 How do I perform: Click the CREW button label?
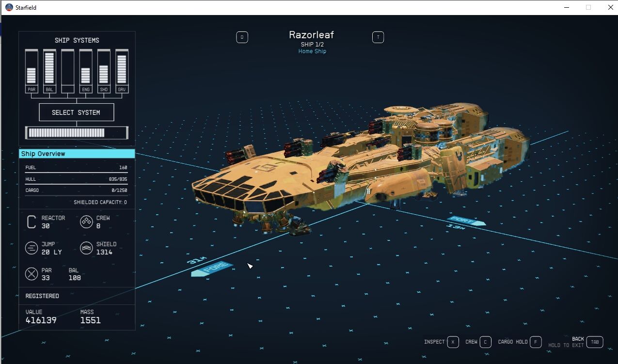[471, 342]
